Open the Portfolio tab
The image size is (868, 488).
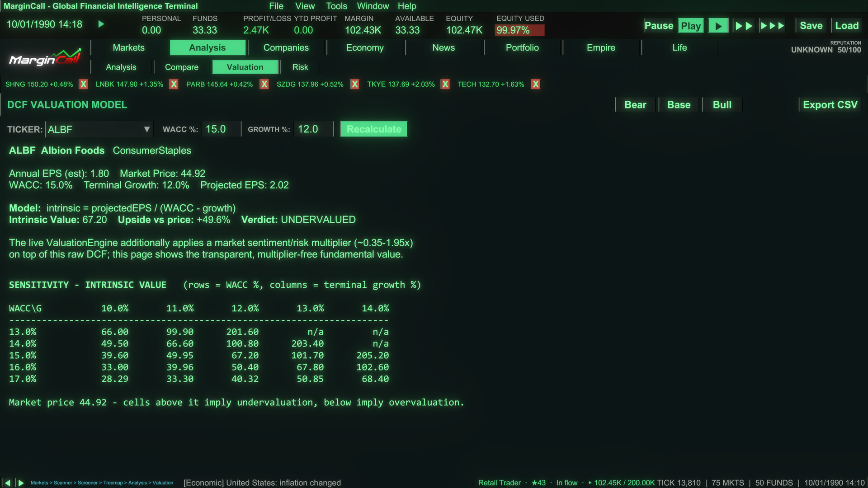pyautogui.click(x=522, y=48)
